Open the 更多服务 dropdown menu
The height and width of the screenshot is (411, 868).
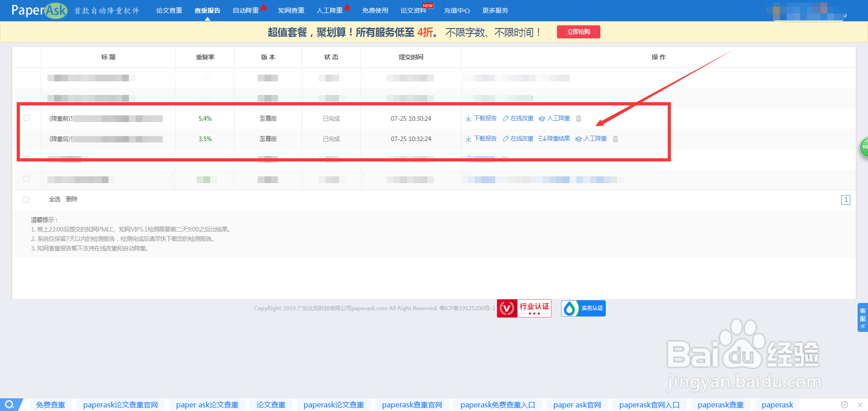click(x=496, y=10)
